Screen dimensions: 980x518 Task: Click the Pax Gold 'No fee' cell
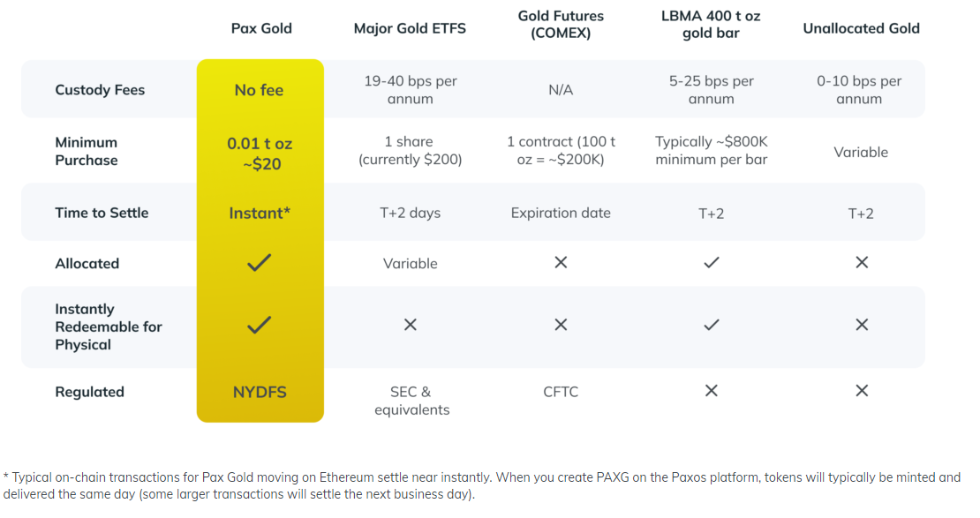coord(259,90)
